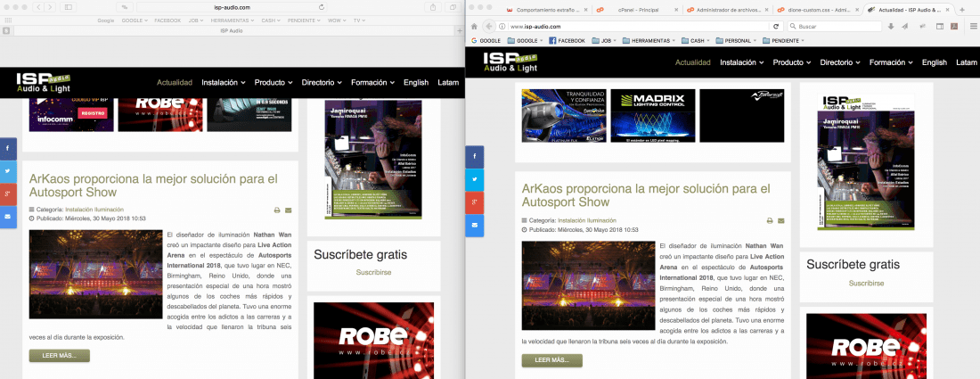This screenshot has width=980, height=379.
Task: Expand Producto menu in Safari page
Action: point(274,83)
